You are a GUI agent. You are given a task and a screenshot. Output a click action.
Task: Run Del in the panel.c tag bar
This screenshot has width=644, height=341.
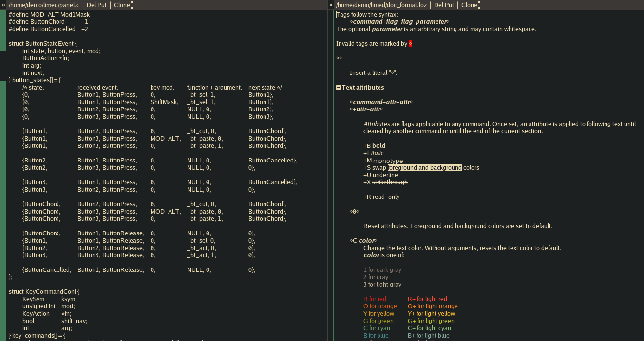pos(92,5)
